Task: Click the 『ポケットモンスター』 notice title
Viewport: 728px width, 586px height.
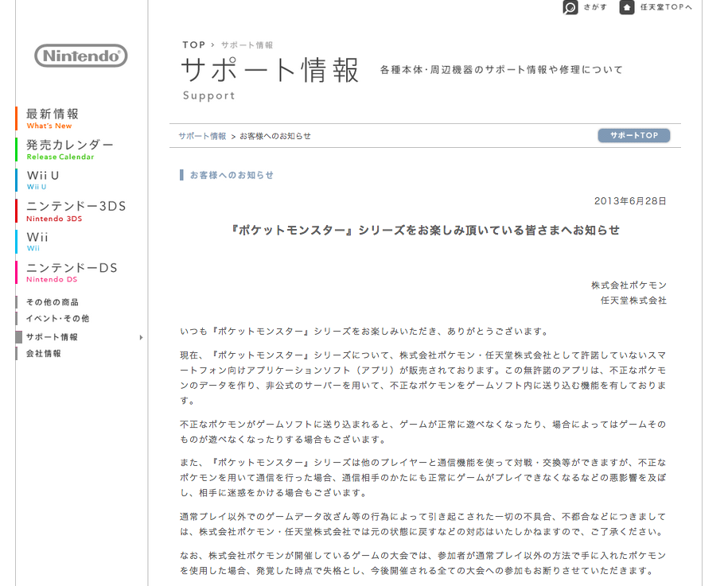Action: [425, 230]
